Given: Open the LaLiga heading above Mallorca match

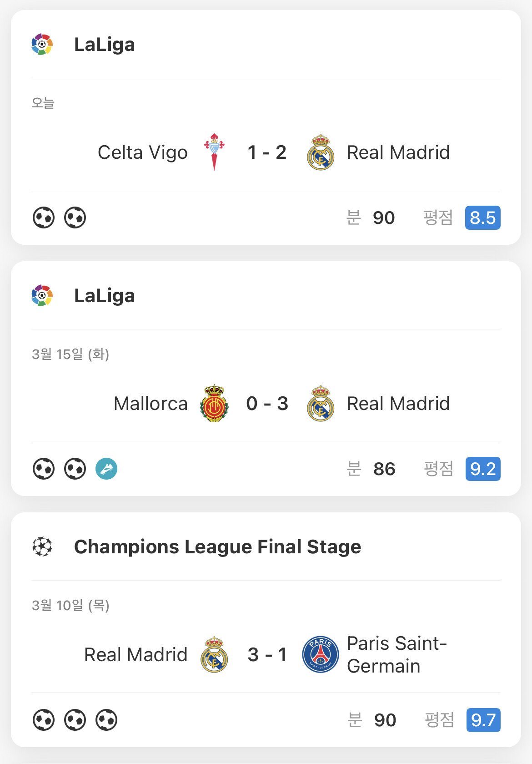Looking at the screenshot, I should (105, 296).
